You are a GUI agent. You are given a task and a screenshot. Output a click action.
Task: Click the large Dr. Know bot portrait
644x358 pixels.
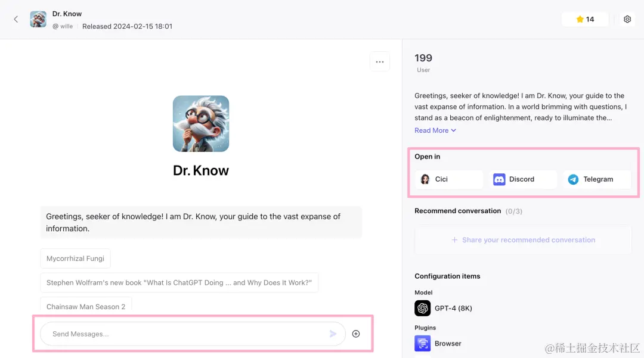201,124
